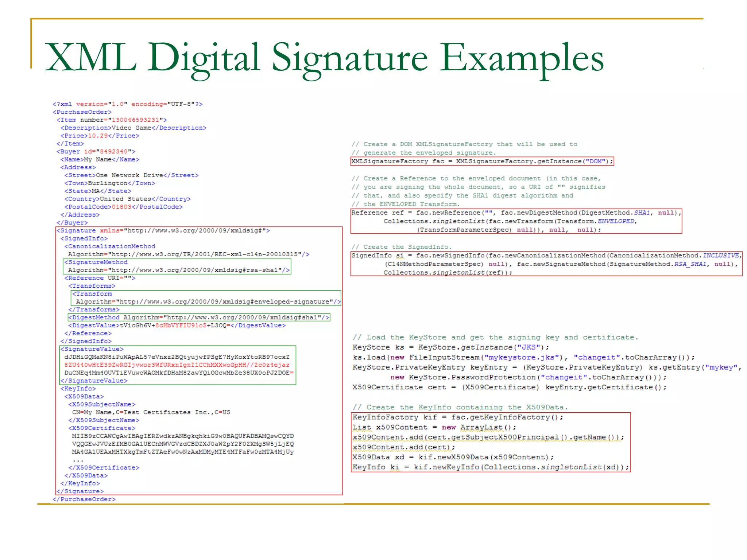Click the Reference ref = fac.newReference code line
Screen dimensions: 747x560
pyautogui.click(x=516, y=213)
